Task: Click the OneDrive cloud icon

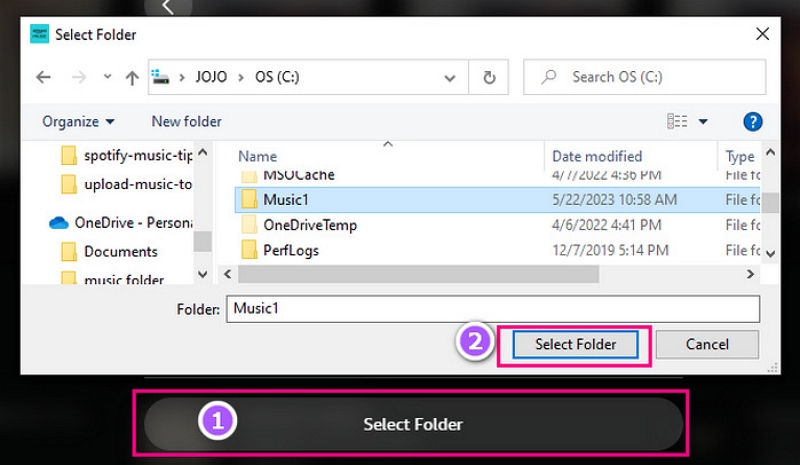Action: click(x=59, y=223)
